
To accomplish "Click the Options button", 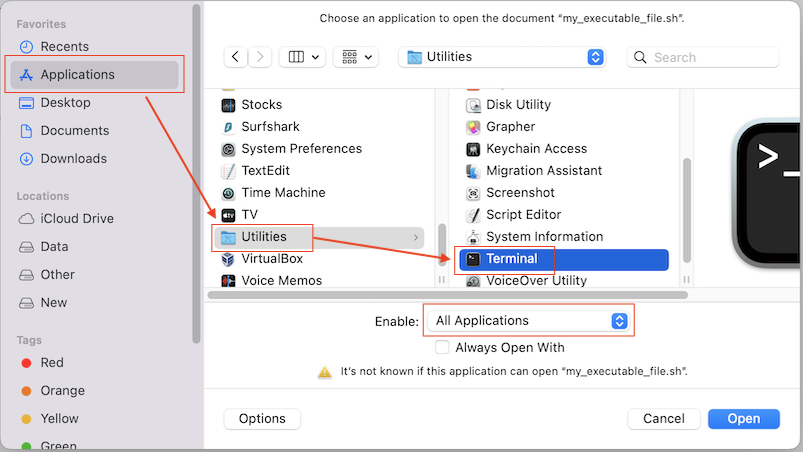I will coord(262,419).
